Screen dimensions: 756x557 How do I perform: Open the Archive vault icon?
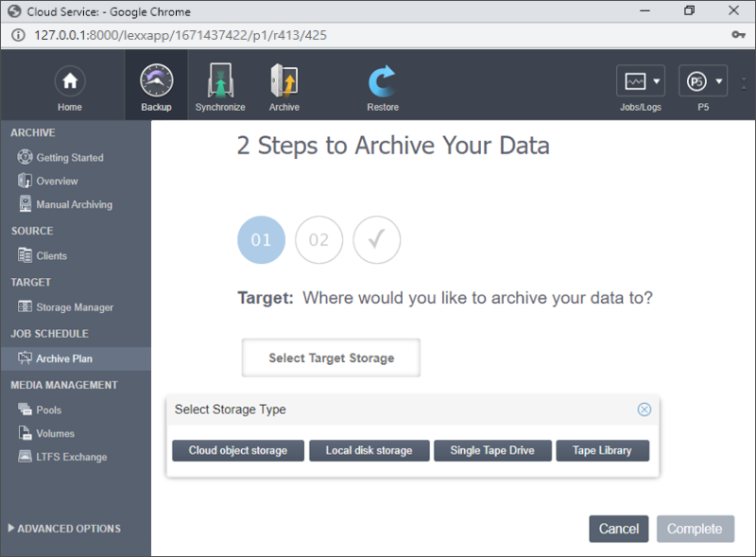click(284, 80)
